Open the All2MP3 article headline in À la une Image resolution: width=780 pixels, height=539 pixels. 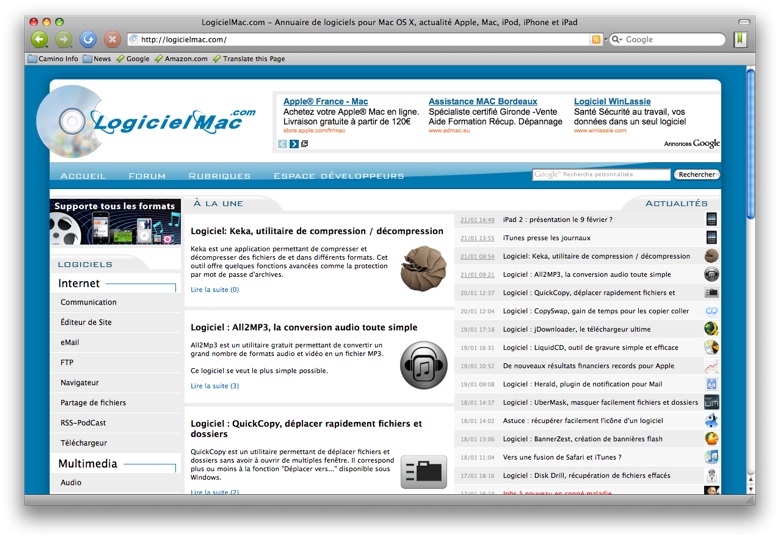point(304,327)
